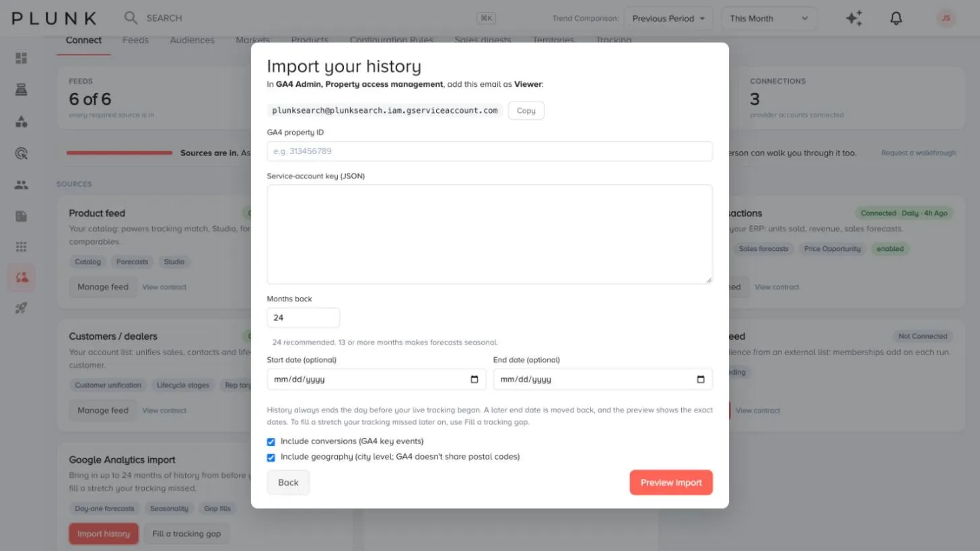Screen dimensions: 980x551
Task: Click the search magnifier icon
Action: [x=131, y=18]
